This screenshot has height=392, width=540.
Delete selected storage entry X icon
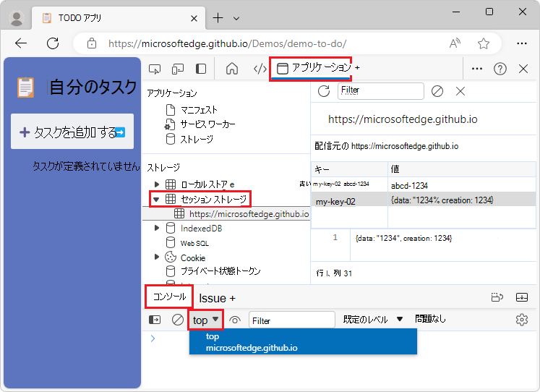(x=460, y=91)
